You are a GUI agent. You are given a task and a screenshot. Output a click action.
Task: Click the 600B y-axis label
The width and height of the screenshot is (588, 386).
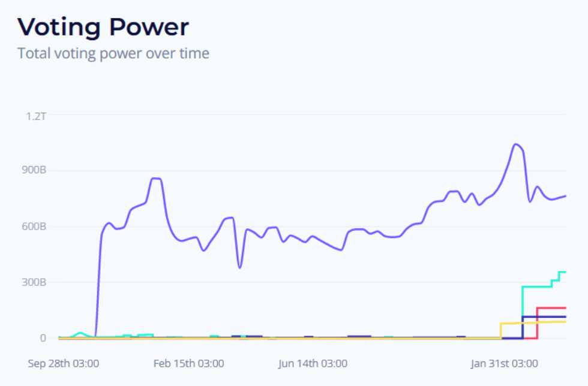(34, 227)
